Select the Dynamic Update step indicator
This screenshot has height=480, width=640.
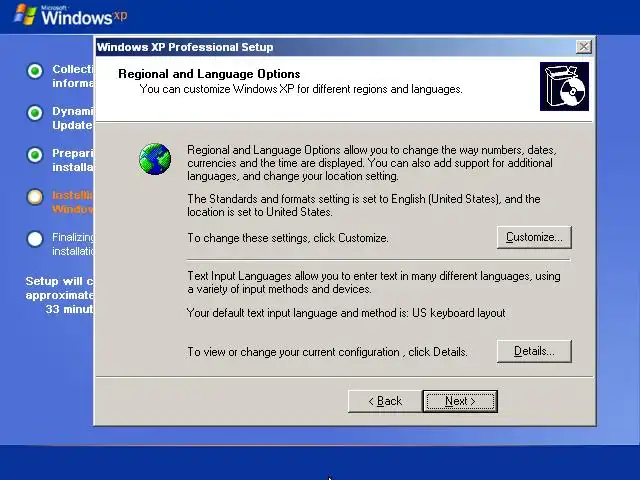click(x=35, y=113)
